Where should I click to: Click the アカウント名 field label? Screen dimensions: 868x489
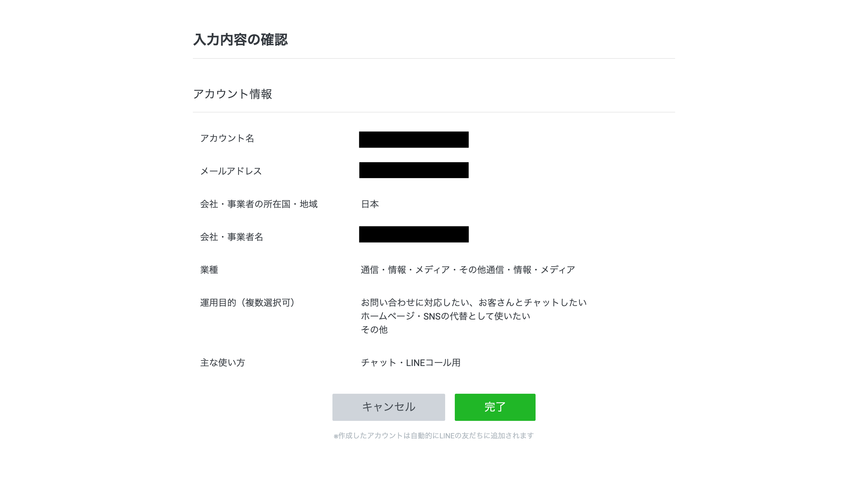[x=227, y=138]
